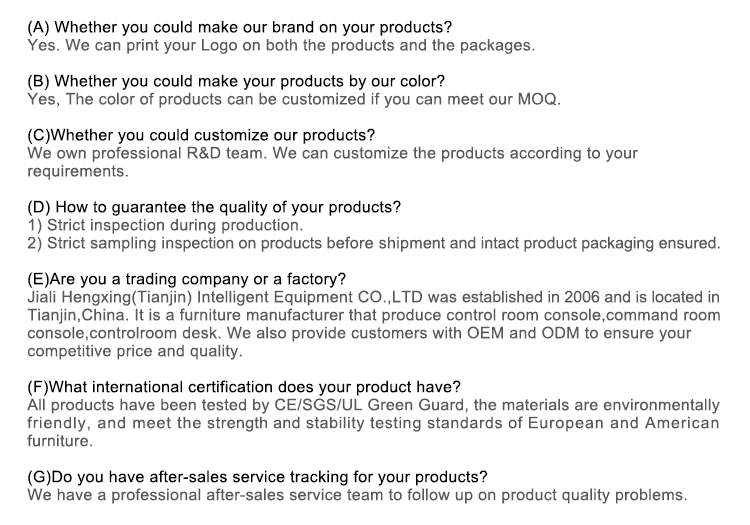Click the line about strength and stability testing
The width and height of the screenshot is (750, 525).
click(373, 423)
